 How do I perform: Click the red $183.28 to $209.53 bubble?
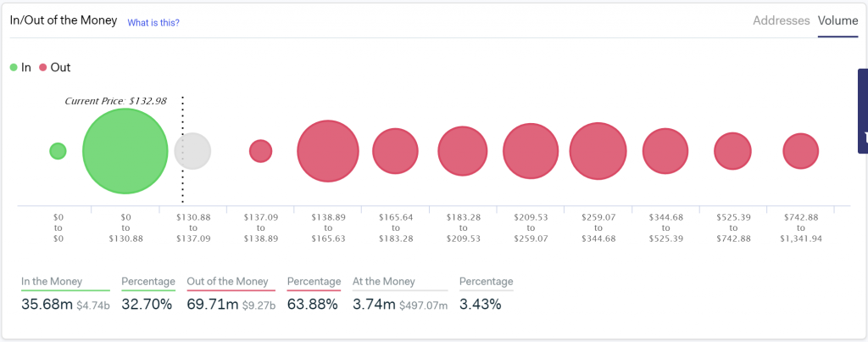click(x=463, y=151)
